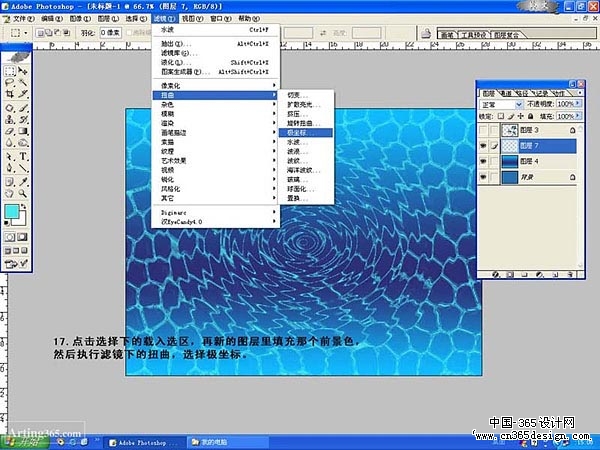Toggle link box next to 图层 4
600x450 pixels.
pos(494,161)
